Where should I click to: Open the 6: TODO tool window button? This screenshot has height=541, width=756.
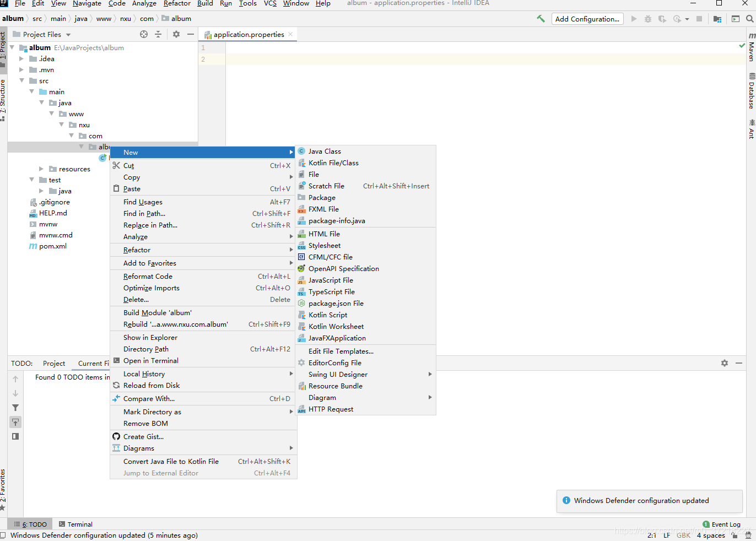(x=30, y=524)
